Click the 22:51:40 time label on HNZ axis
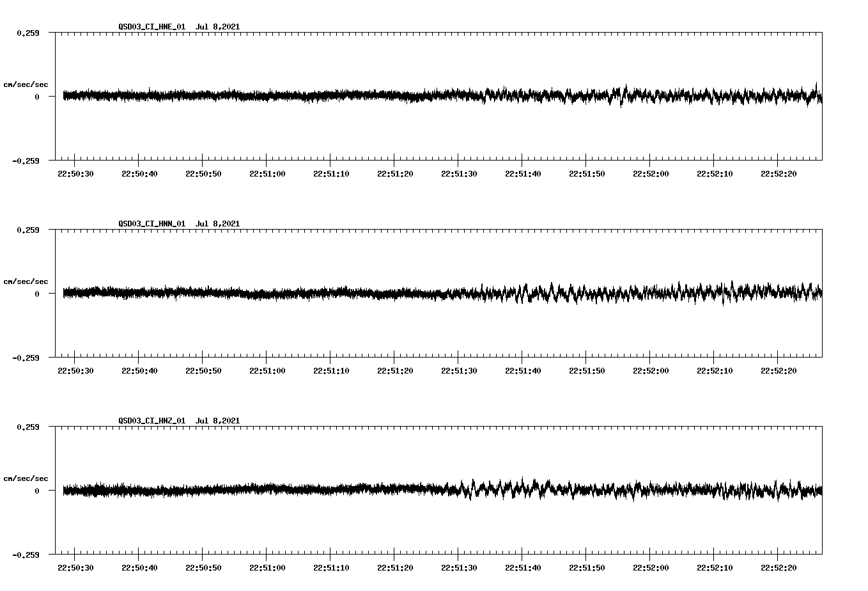This screenshot has height=591, width=868. point(523,568)
